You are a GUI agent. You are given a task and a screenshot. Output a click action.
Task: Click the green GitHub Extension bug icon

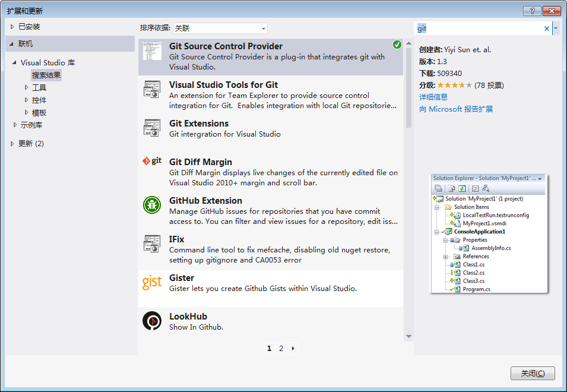tap(152, 205)
